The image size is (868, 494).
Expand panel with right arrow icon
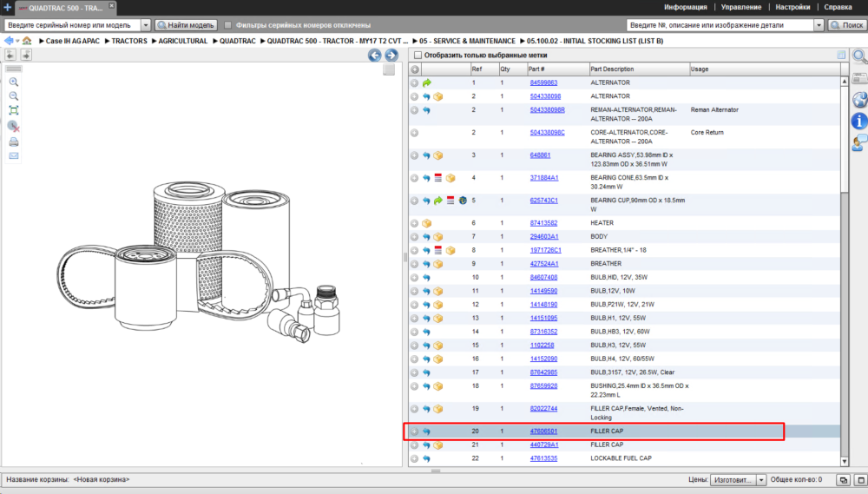(x=26, y=55)
